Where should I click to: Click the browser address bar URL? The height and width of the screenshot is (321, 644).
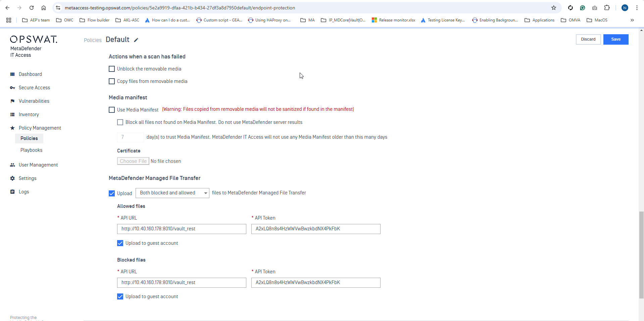180,8
